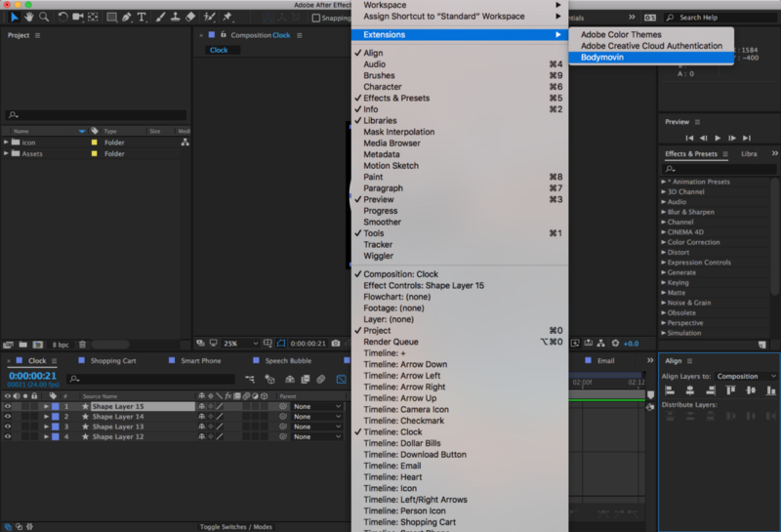
Task: Jump to last frame in Preview
Action: (747, 138)
